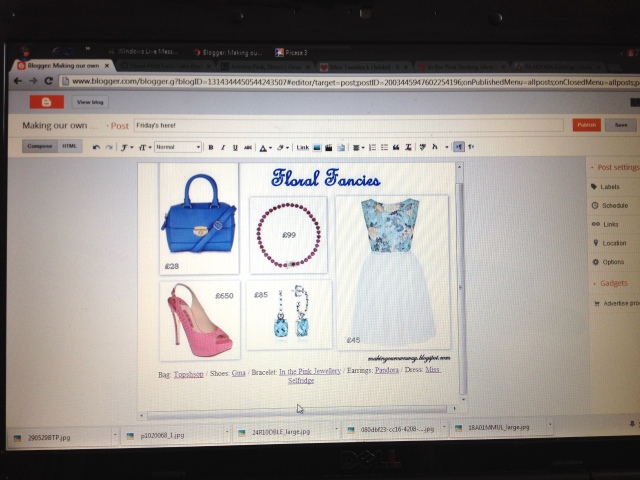This screenshot has width=640, height=480.
Task: Reload the Blogger page
Action: point(49,81)
